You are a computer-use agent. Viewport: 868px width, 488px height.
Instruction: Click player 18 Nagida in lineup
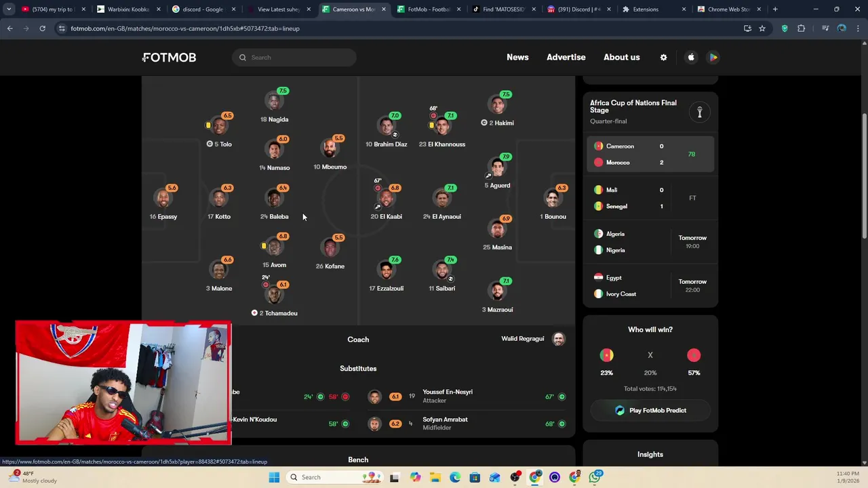point(275,106)
